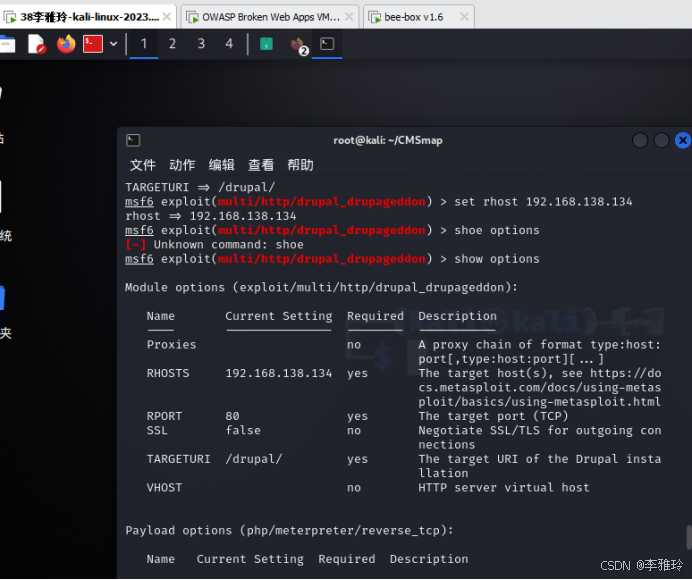Click the 'set rhost 192.168.138.134' command text
This screenshot has height=580, width=692.
(x=543, y=202)
